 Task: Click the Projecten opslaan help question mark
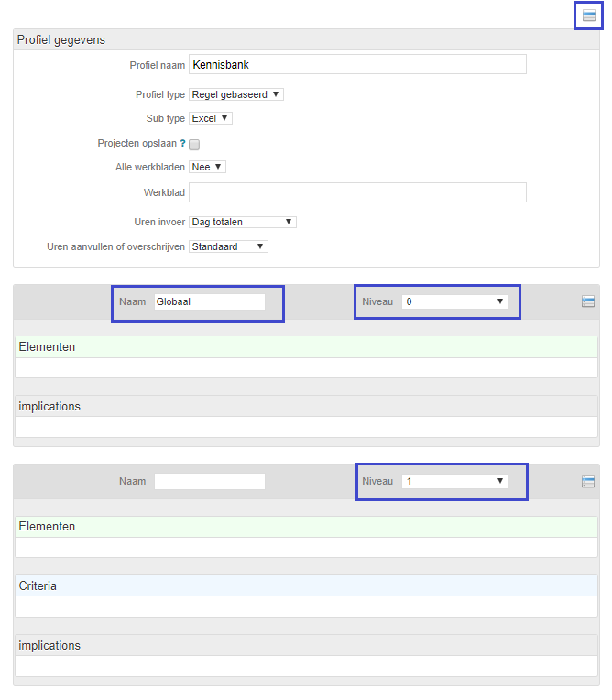[x=182, y=143]
